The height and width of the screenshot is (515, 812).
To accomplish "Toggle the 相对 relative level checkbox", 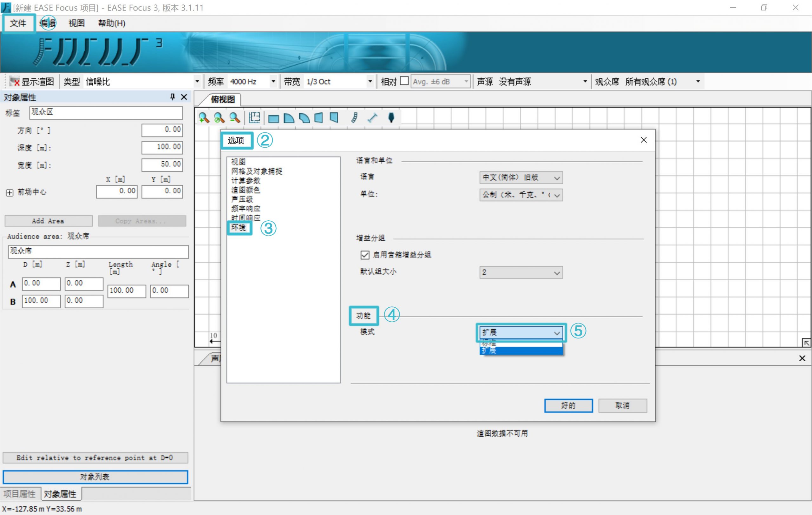I will click(404, 81).
